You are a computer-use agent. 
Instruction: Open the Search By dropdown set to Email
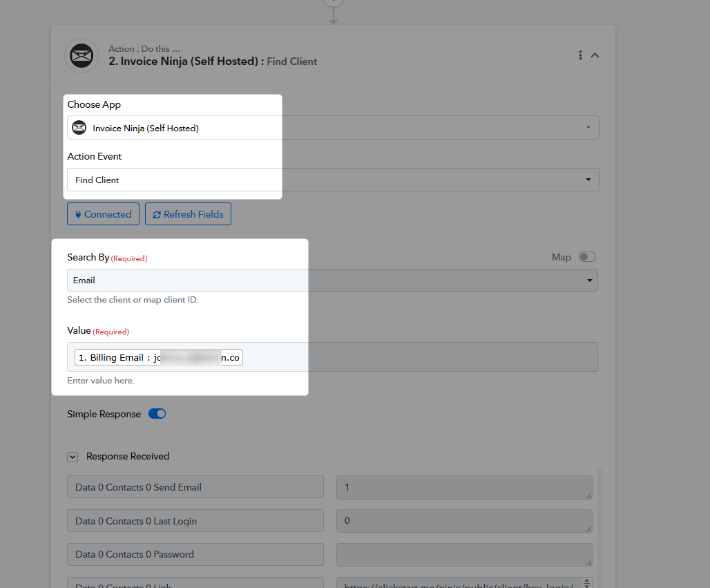click(332, 281)
